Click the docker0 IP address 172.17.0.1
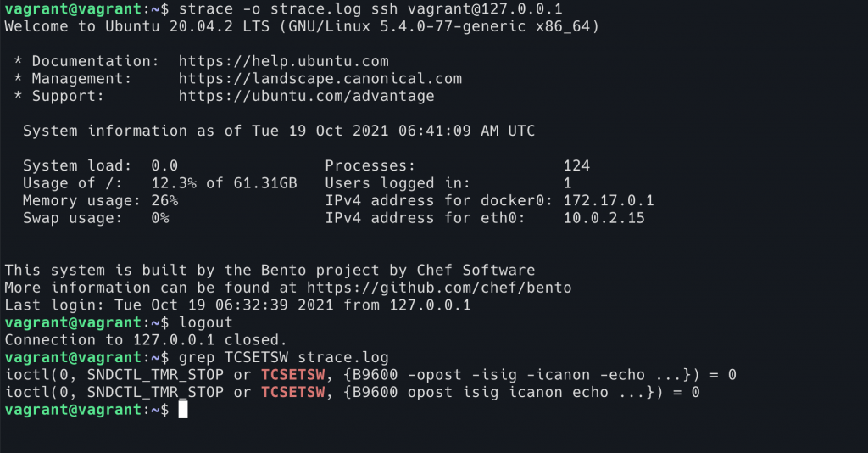 (608, 200)
